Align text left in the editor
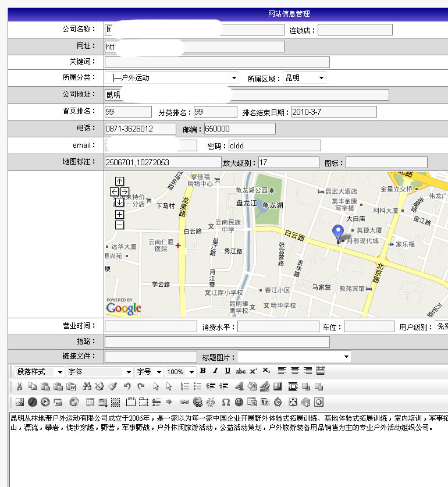 pos(282,371)
